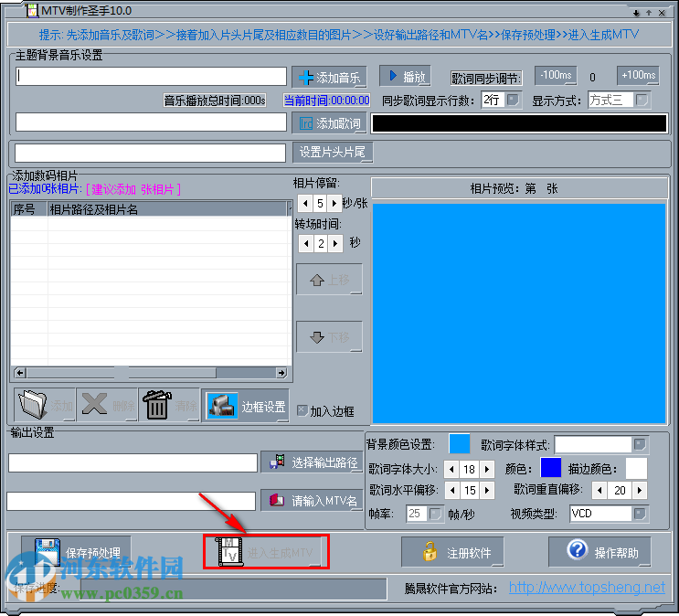Open the http://www.topsheng.net link
679x616 pixels.
[x=587, y=588]
